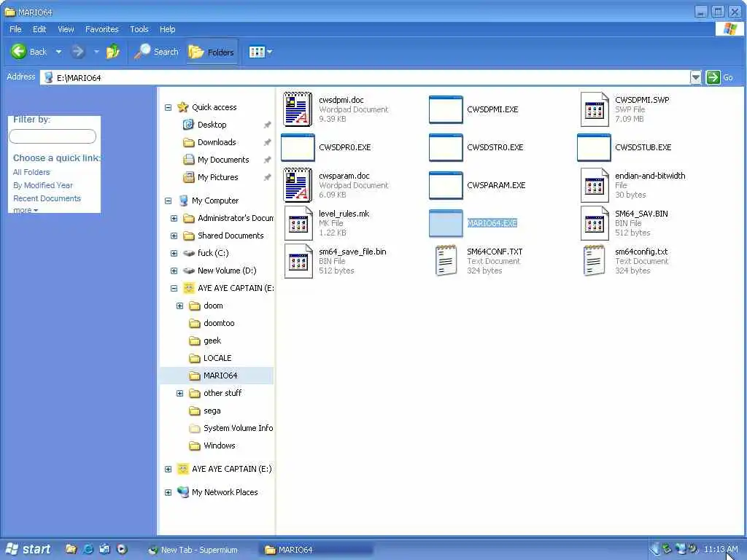
Task: Select cwsparam.doc Wordpad document icon
Action: [298, 185]
